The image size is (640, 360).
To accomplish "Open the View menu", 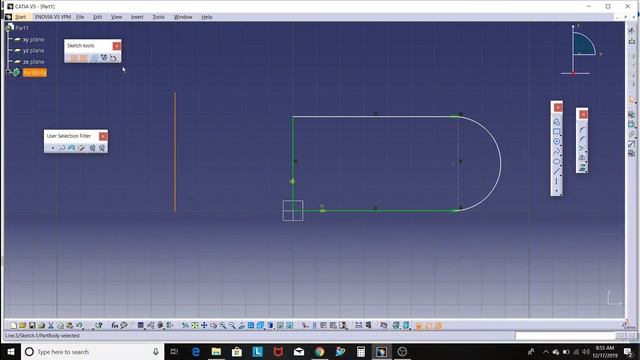I will click(116, 17).
